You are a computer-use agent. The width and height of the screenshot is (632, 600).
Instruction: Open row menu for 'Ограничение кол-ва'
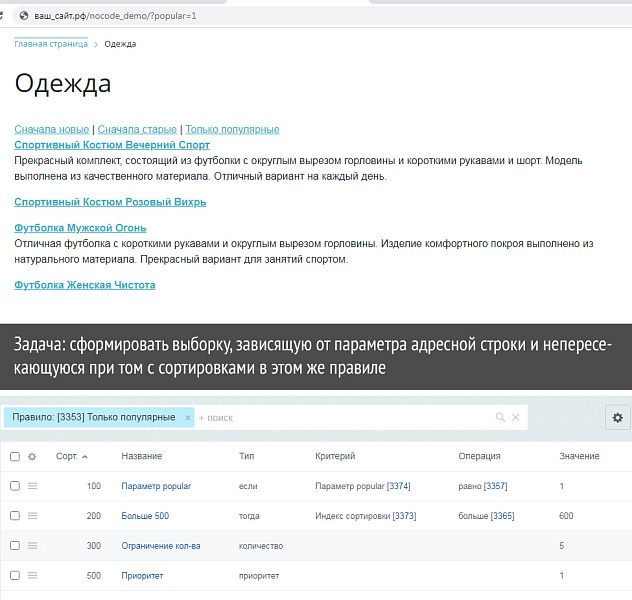pyautogui.click(x=32, y=546)
